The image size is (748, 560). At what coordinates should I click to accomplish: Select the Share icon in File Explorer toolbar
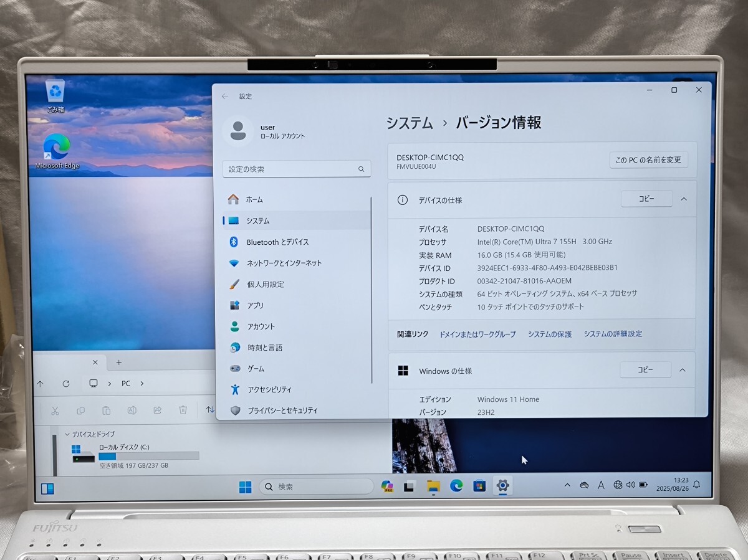[157, 411]
